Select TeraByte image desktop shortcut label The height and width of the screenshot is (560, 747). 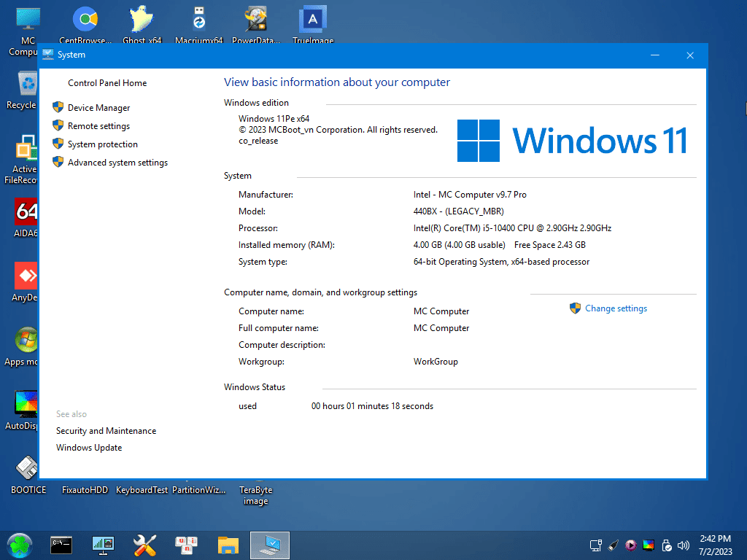(256, 495)
